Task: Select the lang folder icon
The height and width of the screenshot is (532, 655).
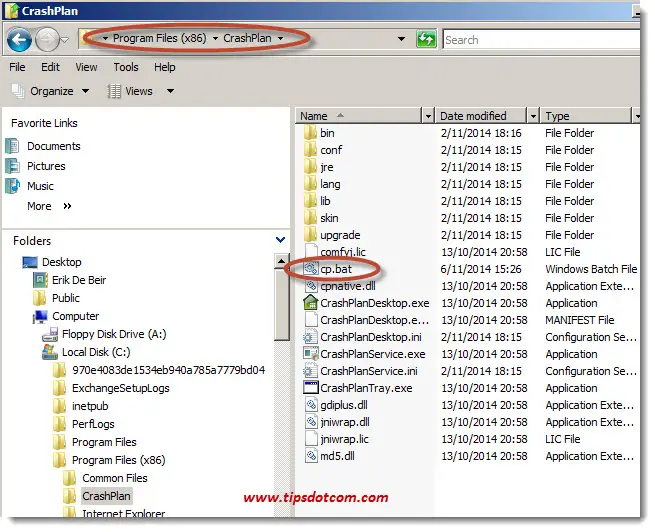Action: [x=310, y=184]
